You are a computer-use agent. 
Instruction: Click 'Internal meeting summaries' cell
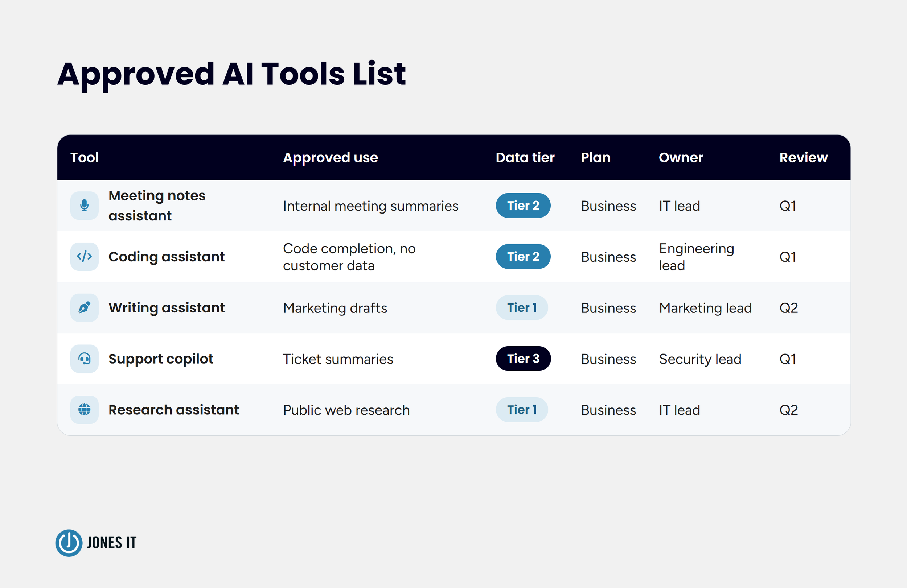371,206
